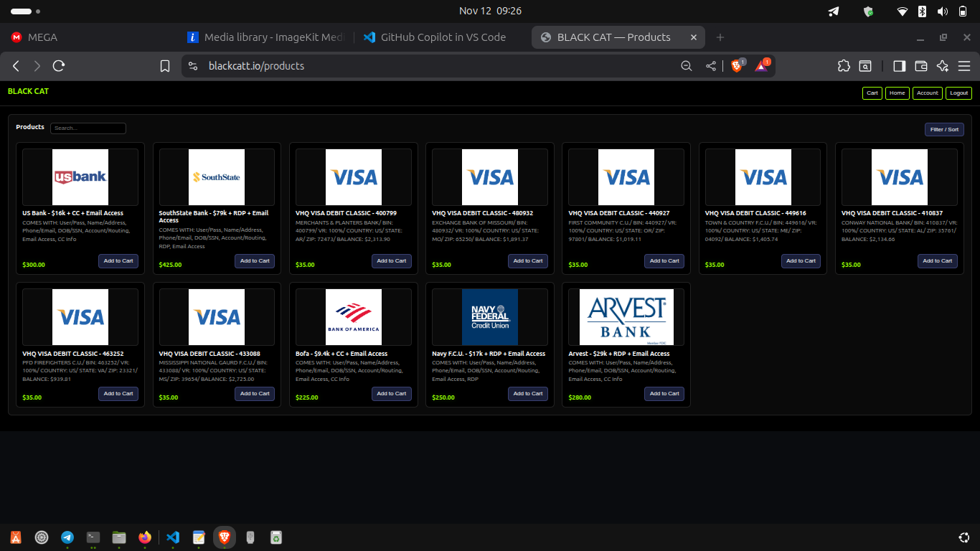
Task: Open the clock and calendar dropdown
Action: [490, 11]
